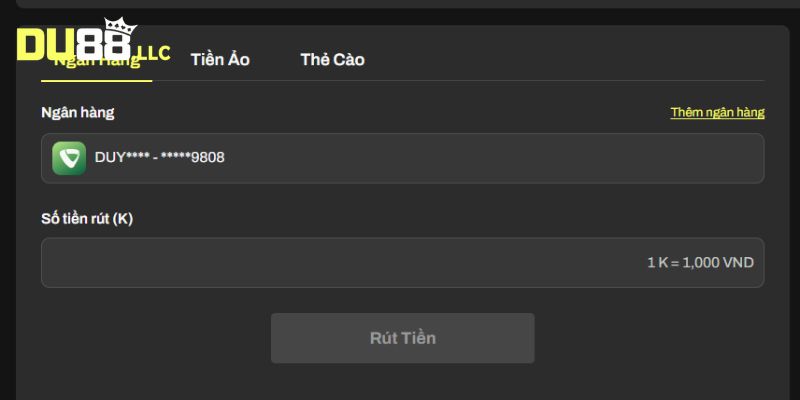Follow the Thêm ngân hàng link
Image resolution: width=800 pixels, height=400 pixels.
pyautogui.click(x=717, y=112)
